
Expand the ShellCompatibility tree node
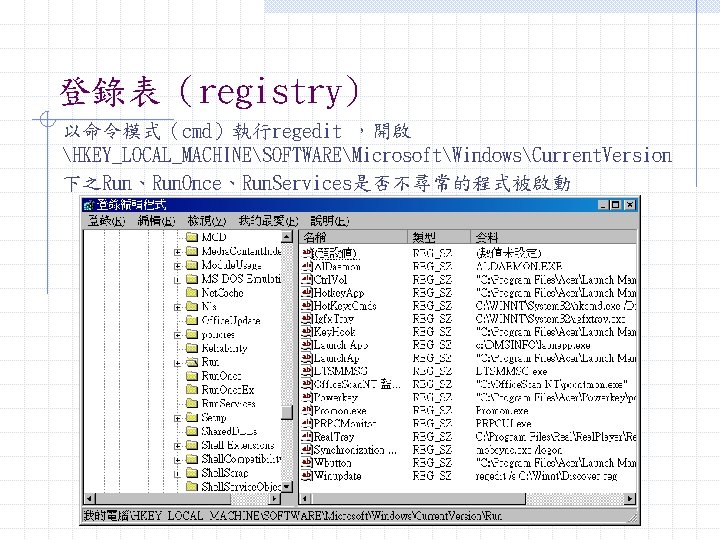(x=178, y=459)
